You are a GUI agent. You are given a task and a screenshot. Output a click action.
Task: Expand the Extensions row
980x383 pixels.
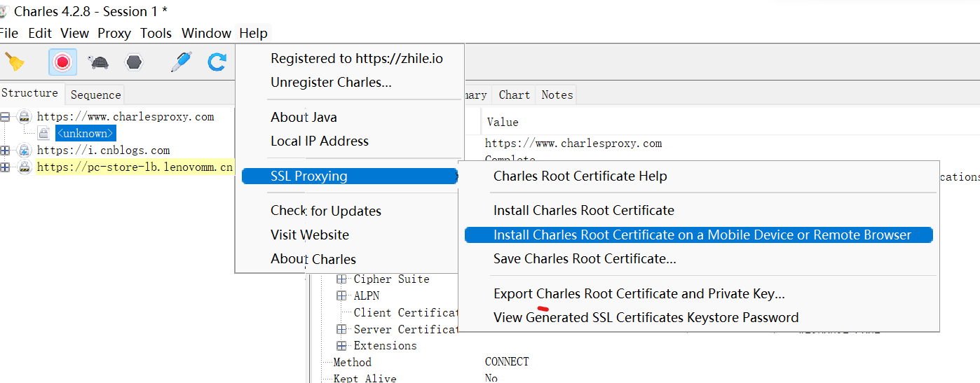342,346
